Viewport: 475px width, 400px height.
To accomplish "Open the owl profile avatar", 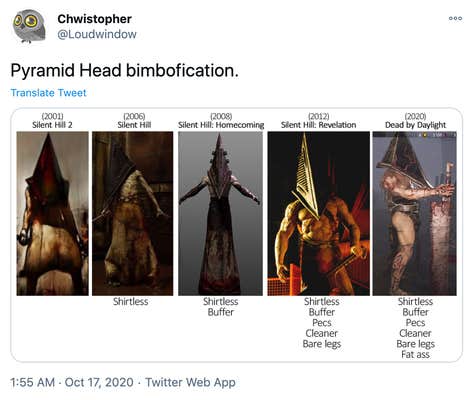I will pos(29,26).
